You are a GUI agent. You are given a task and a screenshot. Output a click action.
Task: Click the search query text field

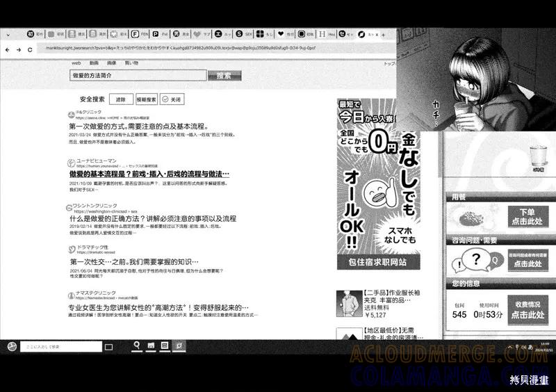(x=138, y=75)
